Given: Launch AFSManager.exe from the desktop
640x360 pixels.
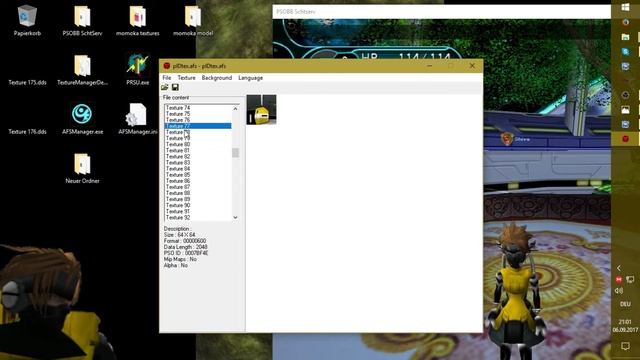Looking at the screenshot, I should tap(82, 119).
